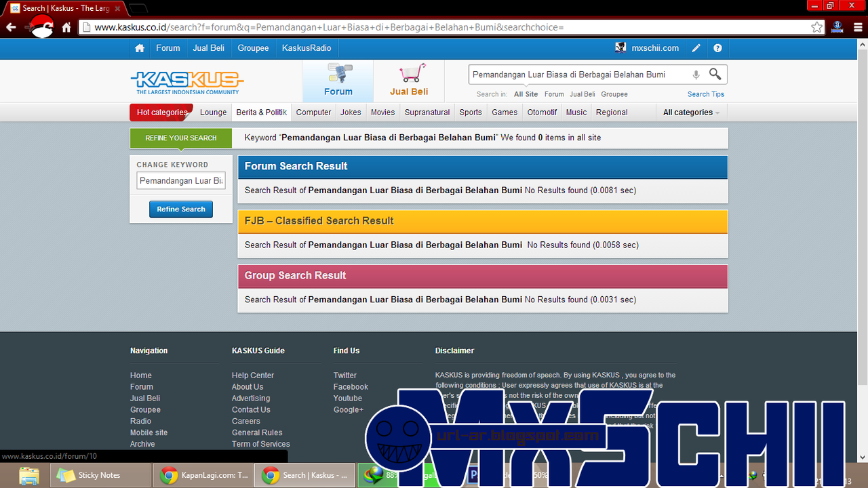Open the Term of Services footer link
Screen dimensions: 868x488
[261, 444]
